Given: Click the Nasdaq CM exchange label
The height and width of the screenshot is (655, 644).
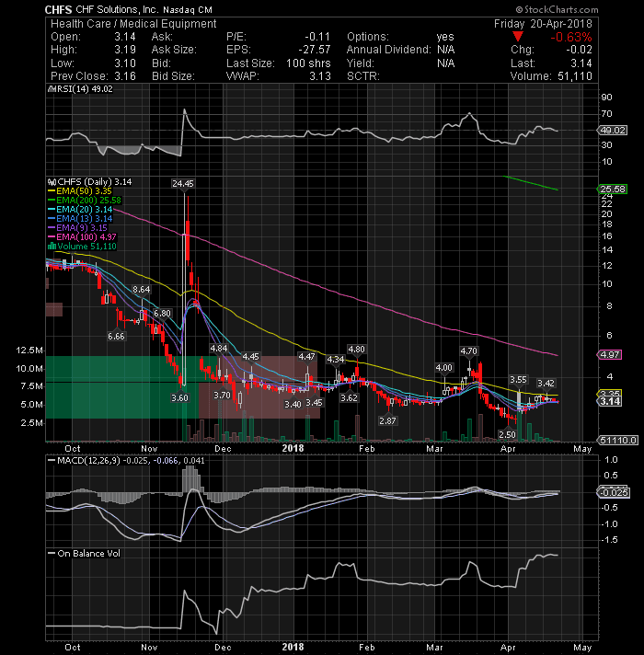Looking at the screenshot, I should (x=188, y=9).
